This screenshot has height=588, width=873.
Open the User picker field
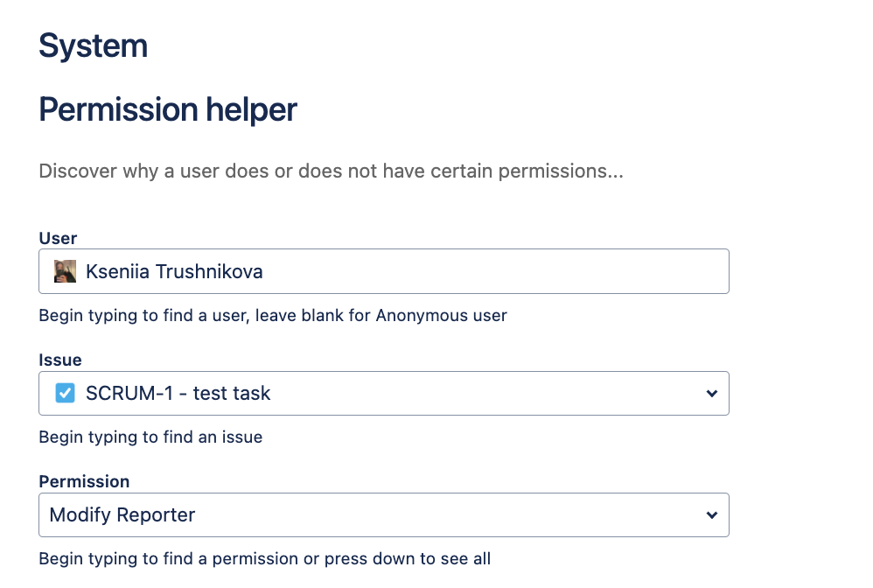(x=383, y=271)
